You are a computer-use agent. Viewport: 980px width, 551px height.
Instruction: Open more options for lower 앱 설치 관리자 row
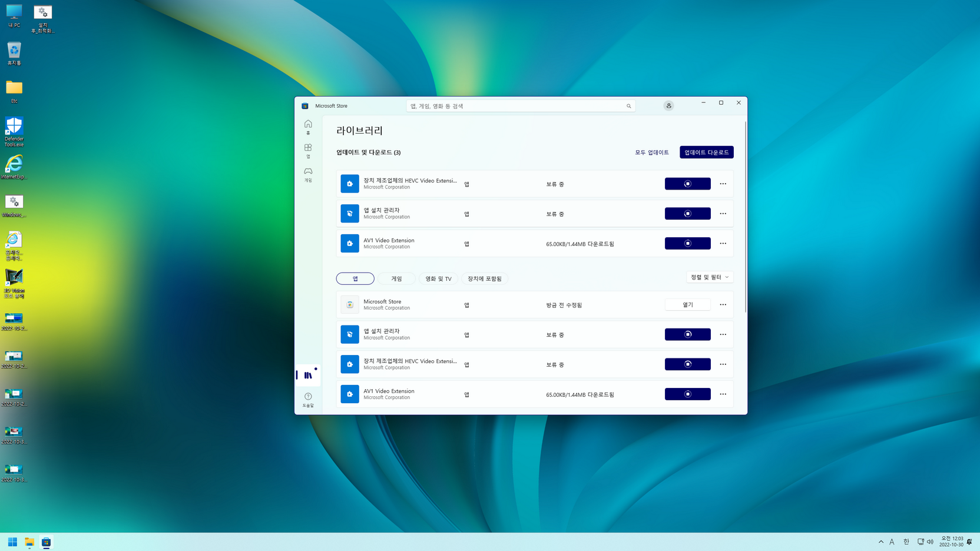(723, 334)
